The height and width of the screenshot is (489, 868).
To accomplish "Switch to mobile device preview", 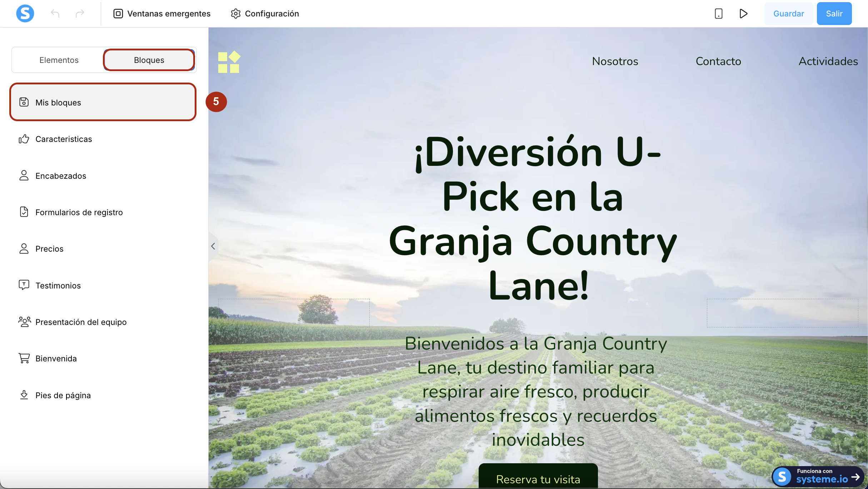I will (718, 14).
